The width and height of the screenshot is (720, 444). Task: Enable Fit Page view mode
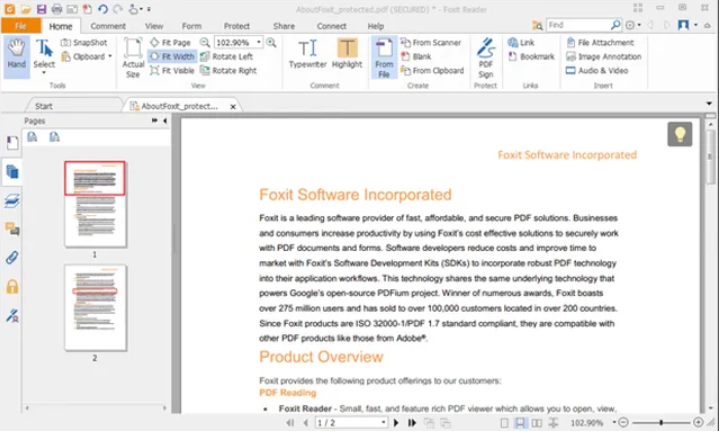(x=170, y=43)
